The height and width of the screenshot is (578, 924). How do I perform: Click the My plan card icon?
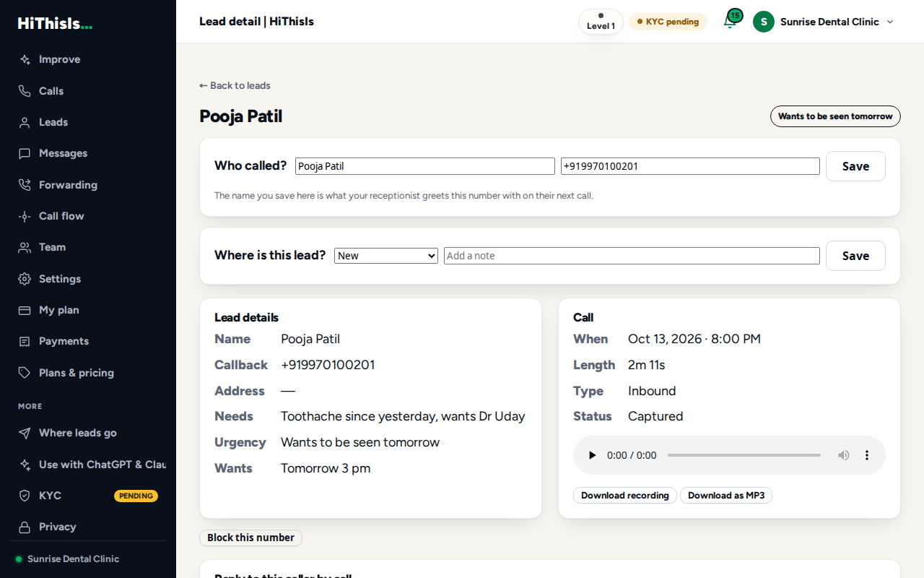click(25, 310)
